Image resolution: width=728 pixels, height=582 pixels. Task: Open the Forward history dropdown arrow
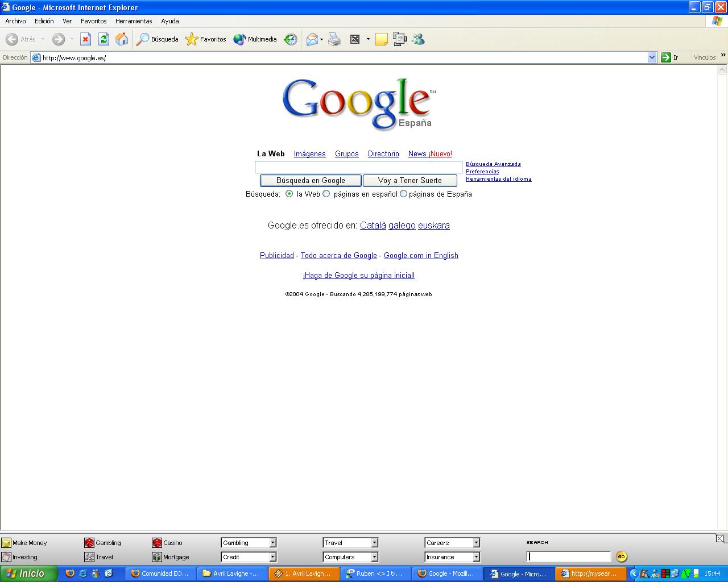[x=72, y=39]
